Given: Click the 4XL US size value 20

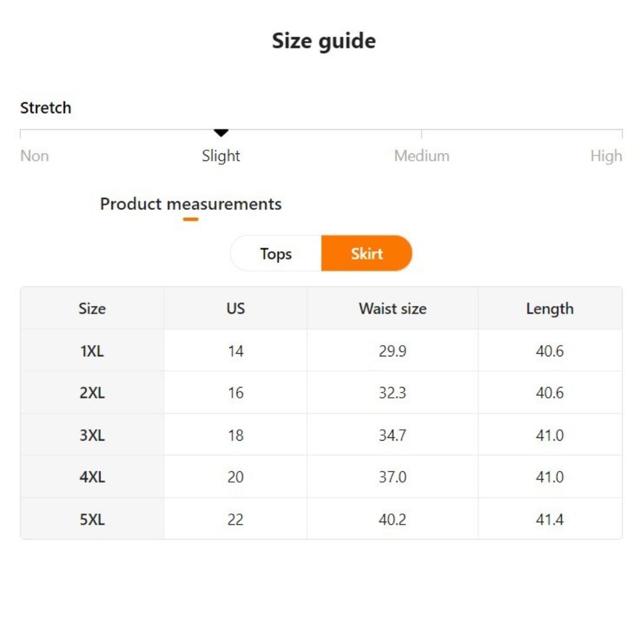Looking at the screenshot, I should (x=236, y=477).
